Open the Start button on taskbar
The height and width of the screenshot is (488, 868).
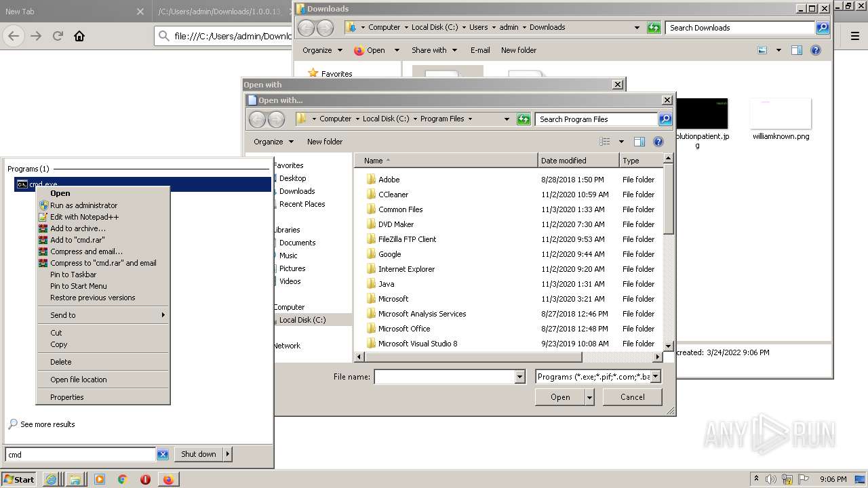18,479
